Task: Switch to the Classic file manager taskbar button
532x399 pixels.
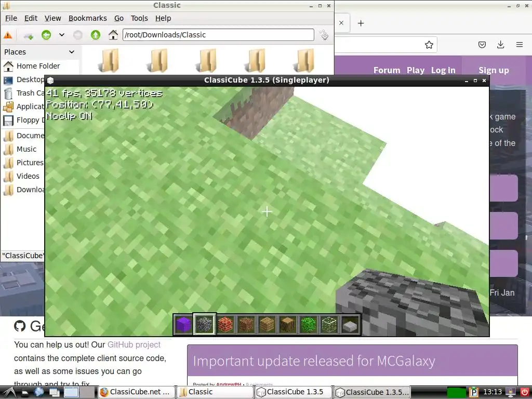Action: [x=216, y=392]
